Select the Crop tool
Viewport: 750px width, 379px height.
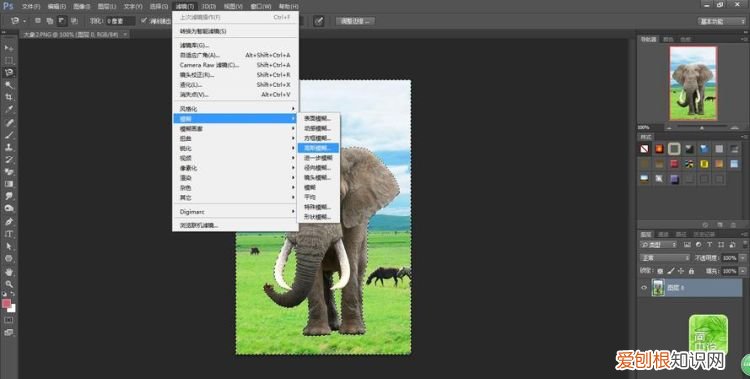pos(9,97)
